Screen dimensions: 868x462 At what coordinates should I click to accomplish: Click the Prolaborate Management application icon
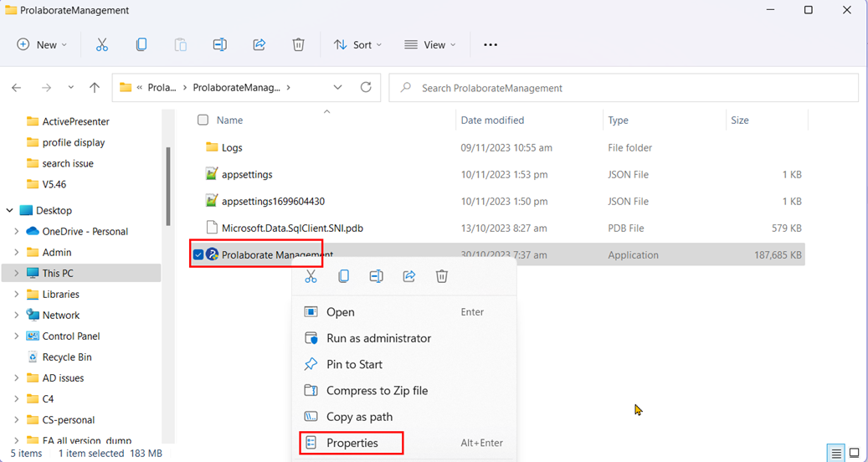[212, 254]
